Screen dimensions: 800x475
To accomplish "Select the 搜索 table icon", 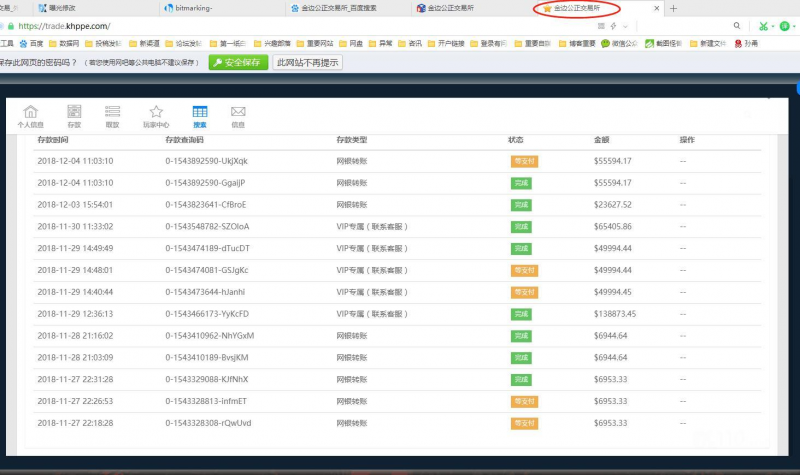I will coord(200,116).
